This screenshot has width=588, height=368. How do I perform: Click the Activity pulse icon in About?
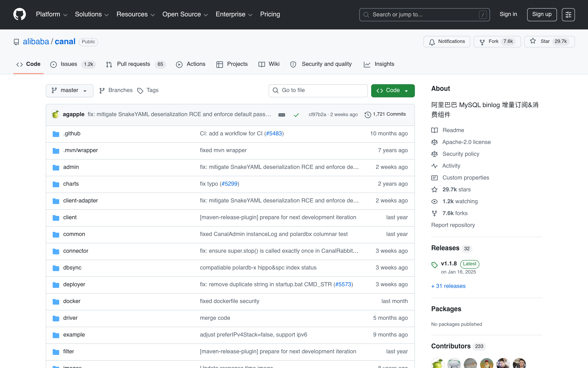(x=434, y=166)
